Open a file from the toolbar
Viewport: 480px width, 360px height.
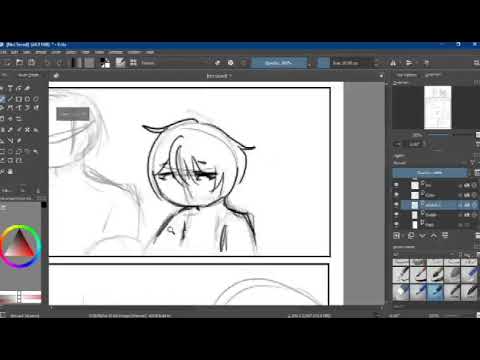[19, 62]
